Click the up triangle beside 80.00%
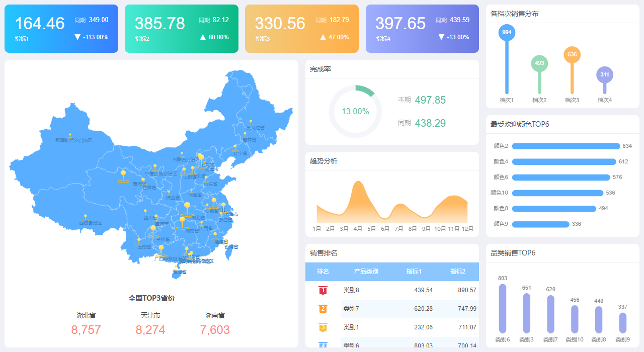The image size is (644, 352). click(203, 37)
